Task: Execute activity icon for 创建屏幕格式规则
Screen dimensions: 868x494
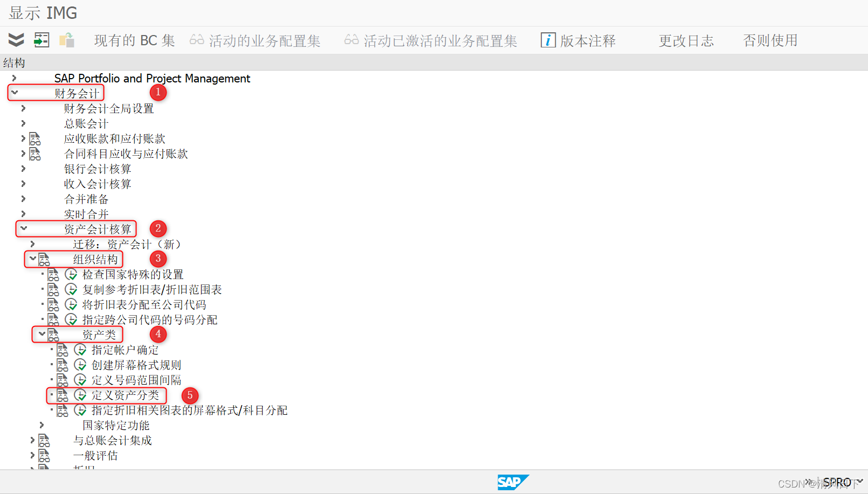Action: (x=80, y=365)
